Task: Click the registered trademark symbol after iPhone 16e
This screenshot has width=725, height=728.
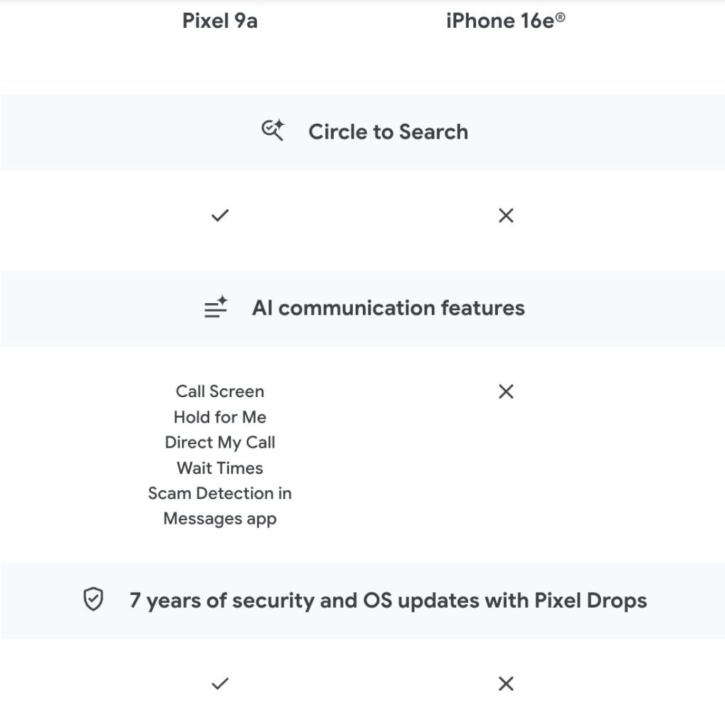Action: [561, 16]
